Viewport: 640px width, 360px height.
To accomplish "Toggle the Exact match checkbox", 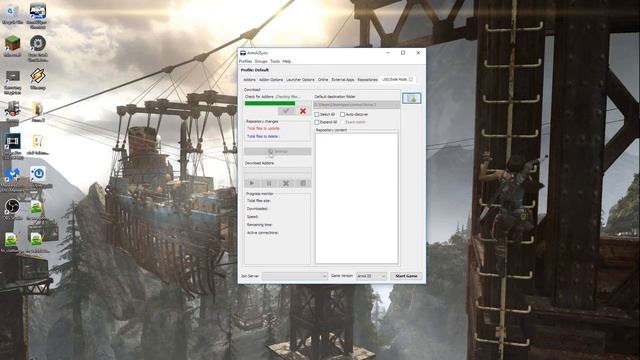I will click(x=342, y=122).
